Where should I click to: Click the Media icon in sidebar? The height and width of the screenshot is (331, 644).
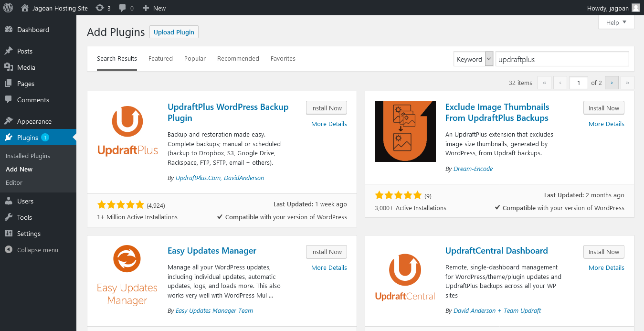coord(9,67)
